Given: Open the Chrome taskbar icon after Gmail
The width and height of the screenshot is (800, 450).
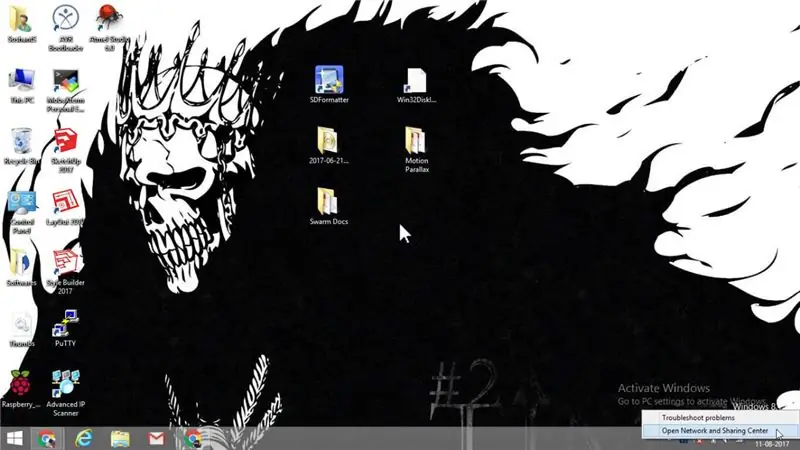Looking at the screenshot, I should [x=192, y=439].
